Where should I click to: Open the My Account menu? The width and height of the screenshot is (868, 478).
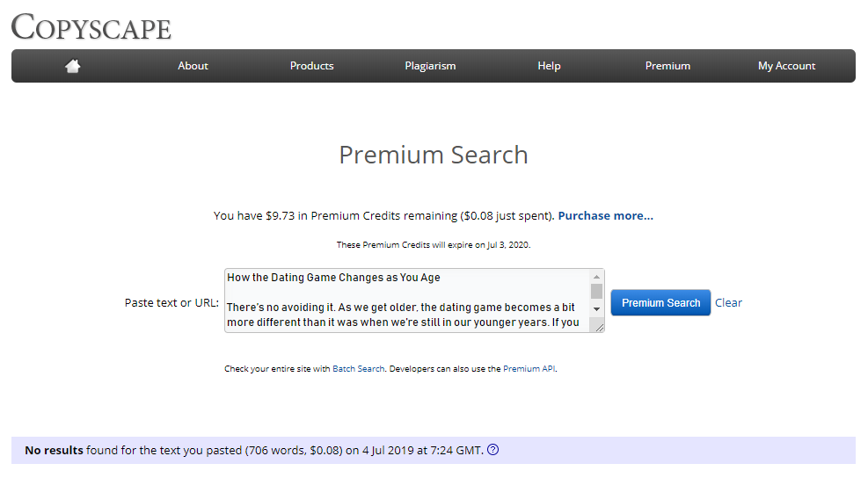pyautogui.click(x=786, y=66)
